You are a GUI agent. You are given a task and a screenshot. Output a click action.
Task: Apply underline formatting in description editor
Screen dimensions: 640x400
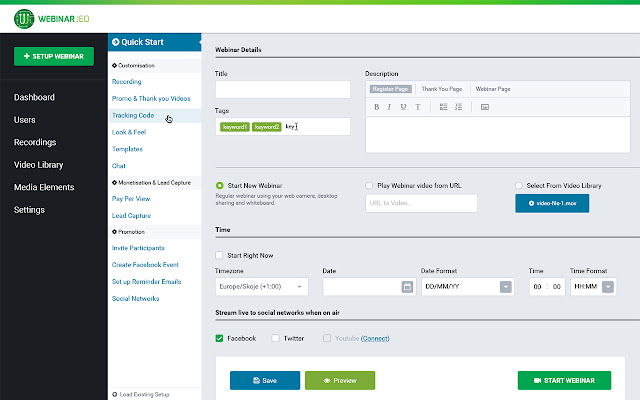[x=403, y=107]
